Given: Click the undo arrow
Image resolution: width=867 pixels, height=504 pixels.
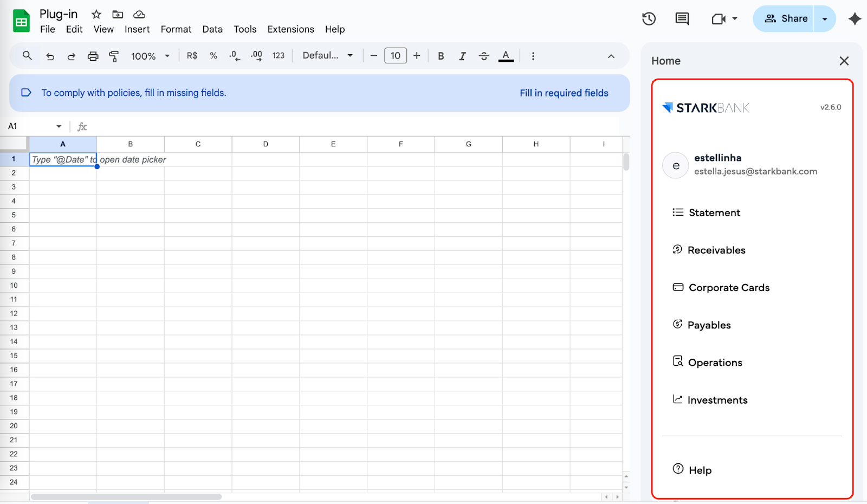Looking at the screenshot, I should point(50,56).
